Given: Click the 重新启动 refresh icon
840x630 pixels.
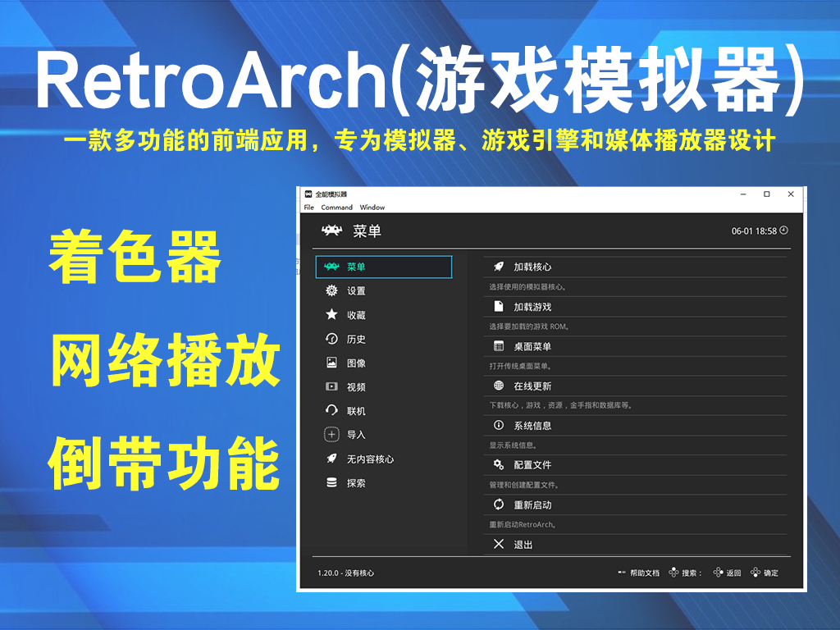Looking at the screenshot, I should (x=499, y=504).
